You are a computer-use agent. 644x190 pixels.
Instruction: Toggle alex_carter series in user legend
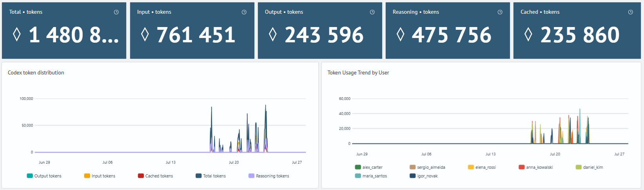point(368,167)
